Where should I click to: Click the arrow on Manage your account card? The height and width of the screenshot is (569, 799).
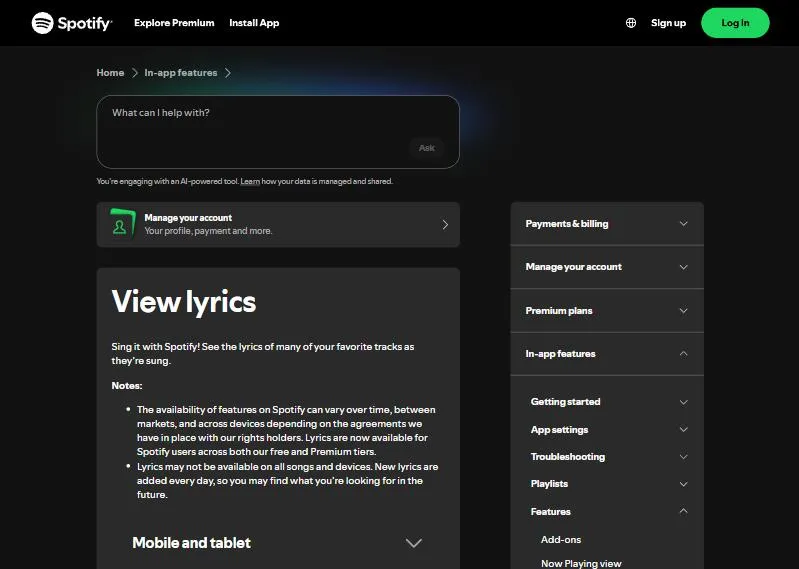pos(445,225)
